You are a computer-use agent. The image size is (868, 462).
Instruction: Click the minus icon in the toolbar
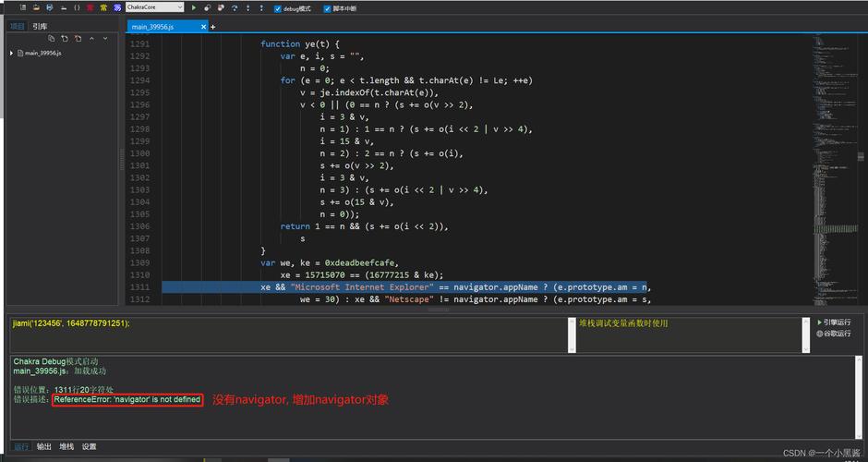pos(64,7)
